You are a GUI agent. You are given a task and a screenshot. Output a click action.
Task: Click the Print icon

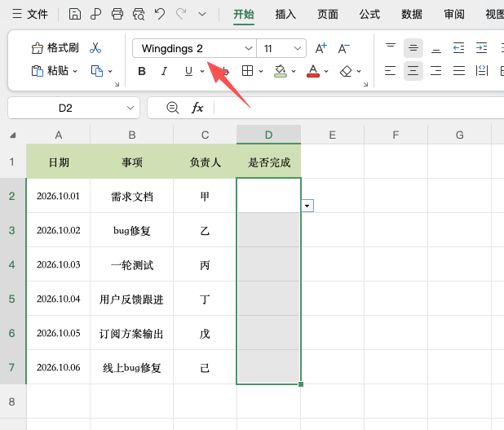click(x=117, y=14)
